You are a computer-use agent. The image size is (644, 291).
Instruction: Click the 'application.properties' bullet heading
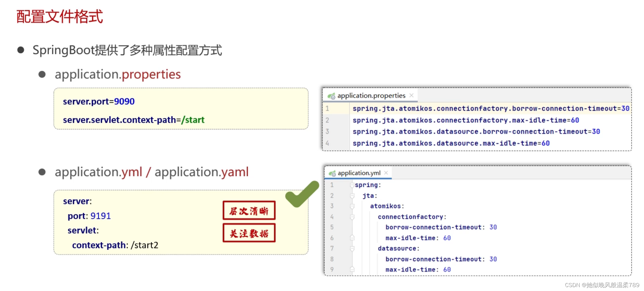(x=118, y=74)
